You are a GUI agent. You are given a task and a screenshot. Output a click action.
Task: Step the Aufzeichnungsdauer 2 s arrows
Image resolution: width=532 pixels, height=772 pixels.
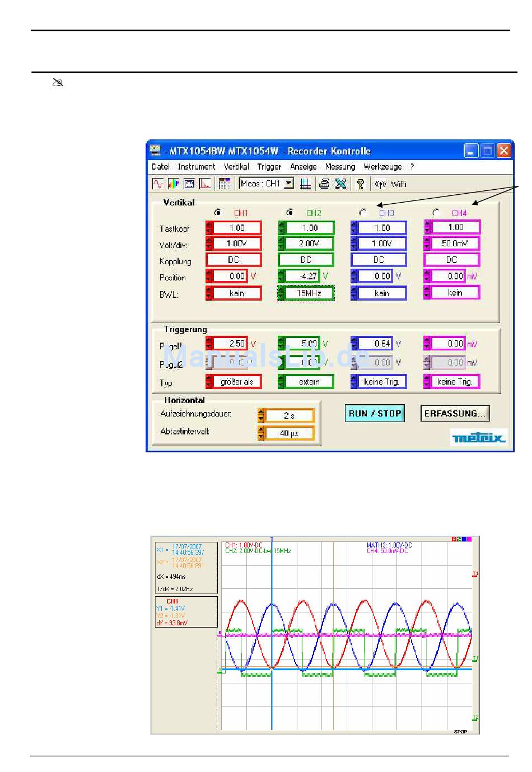(261, 415)
